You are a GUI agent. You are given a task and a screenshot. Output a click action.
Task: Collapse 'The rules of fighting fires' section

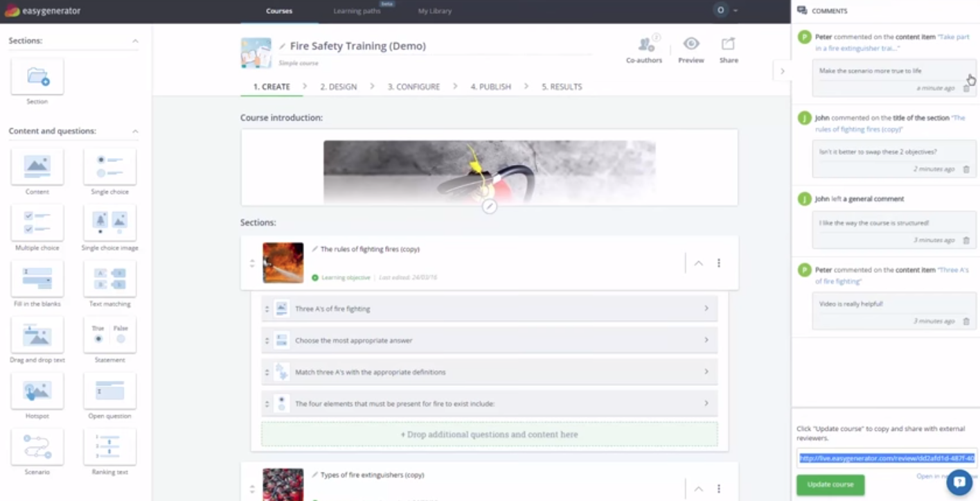coord(698,263)
